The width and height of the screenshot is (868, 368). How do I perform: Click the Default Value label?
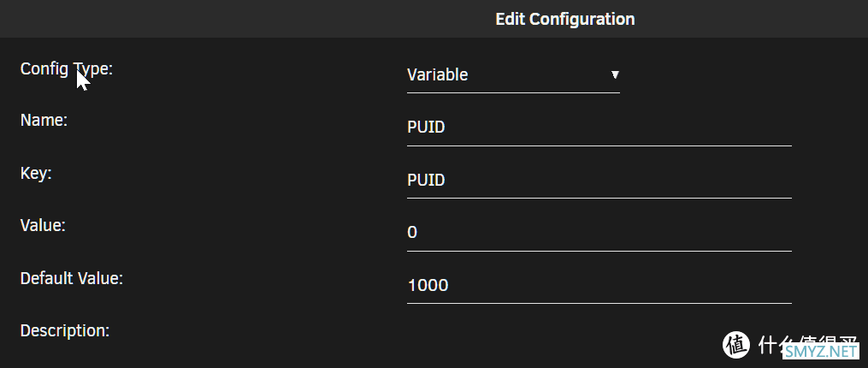point(72,278)
